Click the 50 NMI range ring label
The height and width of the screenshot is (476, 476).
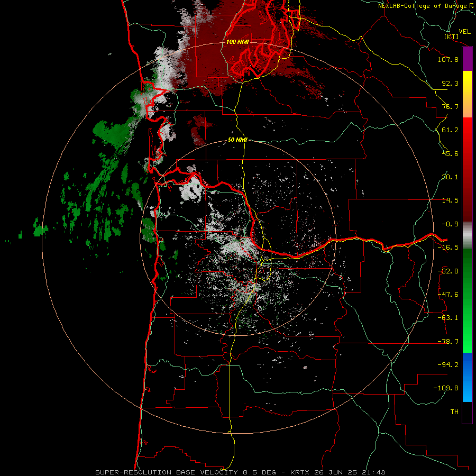[237, 140]
